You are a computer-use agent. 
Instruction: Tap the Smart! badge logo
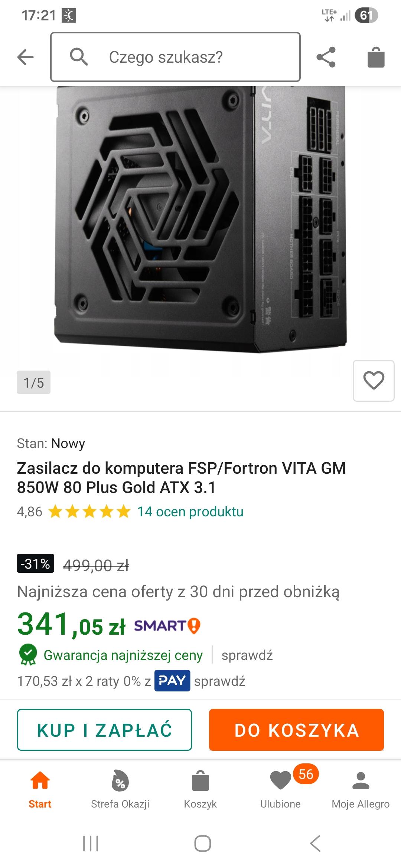tap(167, 626)
